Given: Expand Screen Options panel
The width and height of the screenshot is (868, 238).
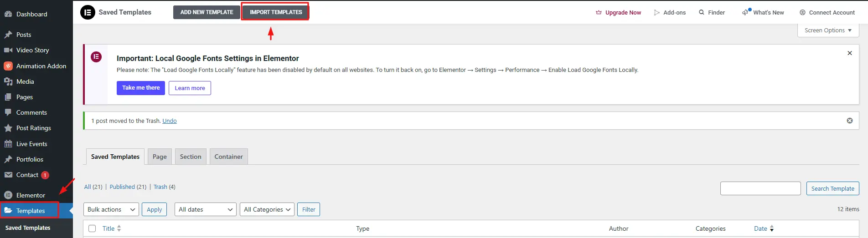Looking at the screenshot, I should coord(828,30).
